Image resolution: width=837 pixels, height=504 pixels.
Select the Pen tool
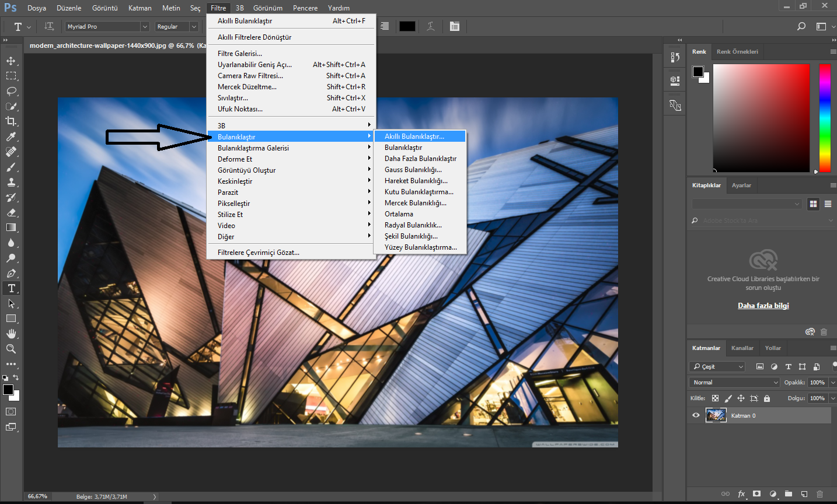click(11, 273)
